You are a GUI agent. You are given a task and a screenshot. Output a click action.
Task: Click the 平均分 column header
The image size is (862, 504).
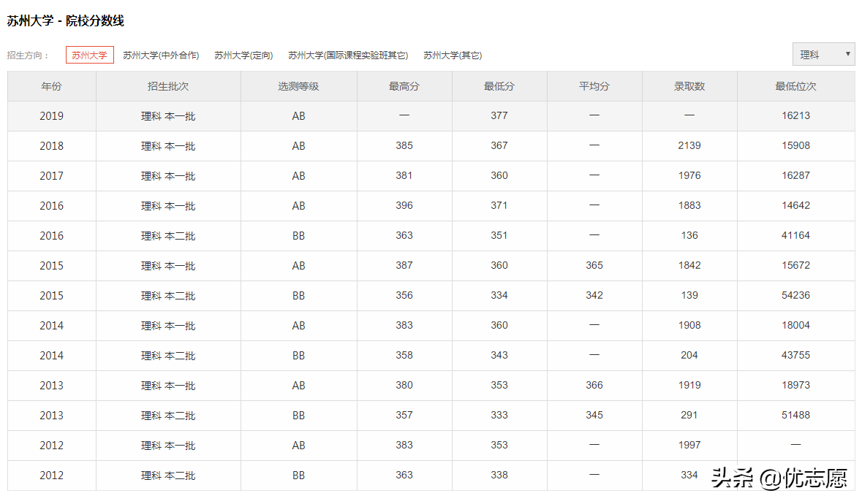[594, 85]
